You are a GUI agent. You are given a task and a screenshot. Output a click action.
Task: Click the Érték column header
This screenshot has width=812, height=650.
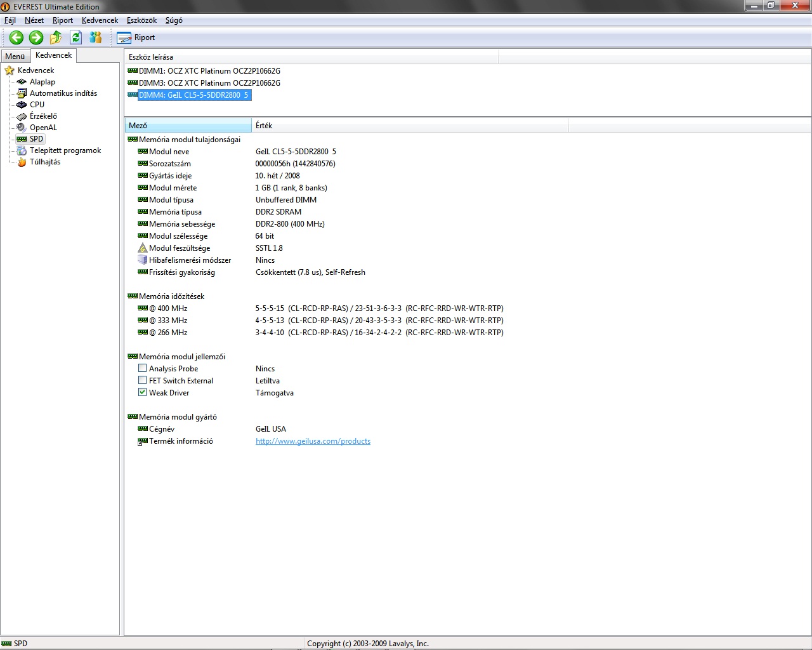coord(410,126)
